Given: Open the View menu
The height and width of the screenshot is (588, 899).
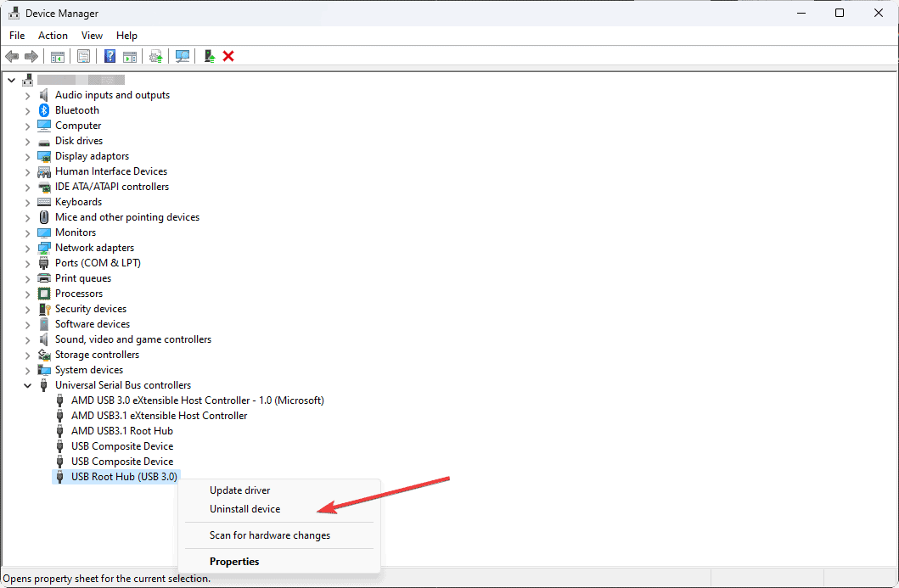Looking at the screenshot, I should point(92,36).
